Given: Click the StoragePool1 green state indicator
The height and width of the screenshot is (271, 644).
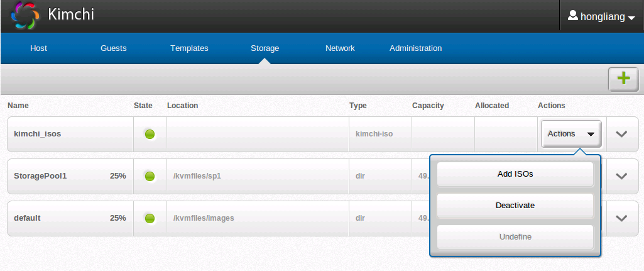Looking at the screenshot, I should coord(150,176).
